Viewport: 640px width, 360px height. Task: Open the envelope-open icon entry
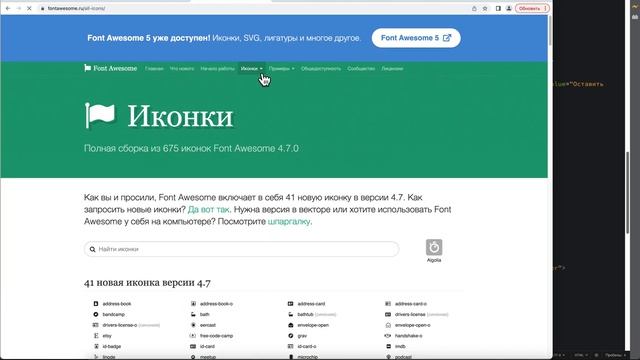click(x=309, y=325)
